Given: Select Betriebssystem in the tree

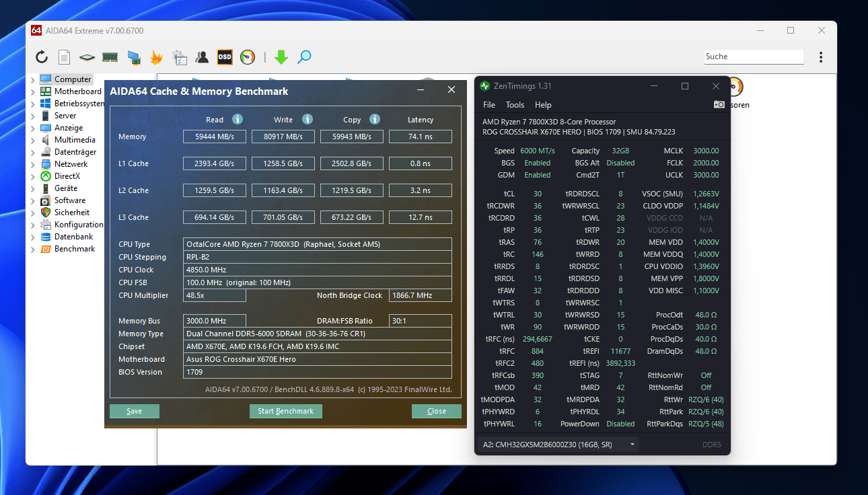Looking at the screenshot, I should point(79,104).
